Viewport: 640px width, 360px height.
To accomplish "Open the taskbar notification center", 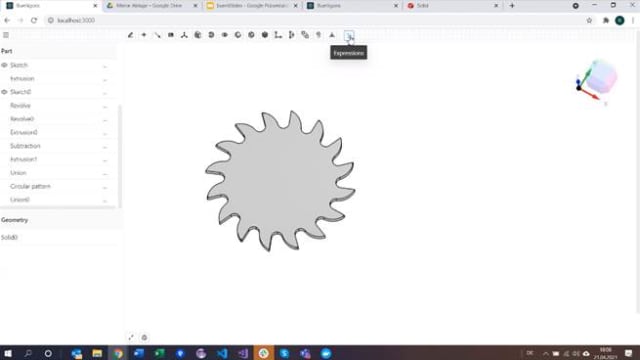I will [629, 353].
